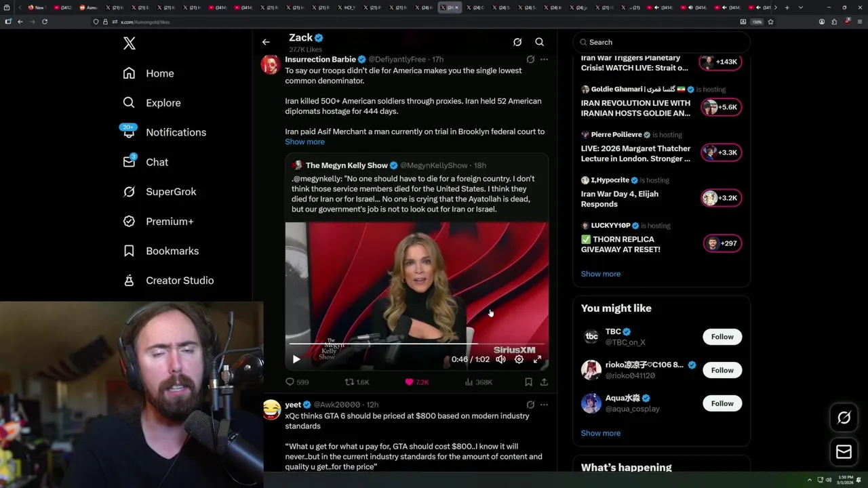
Task: Join the +143K live space
Action: (720, 62)
